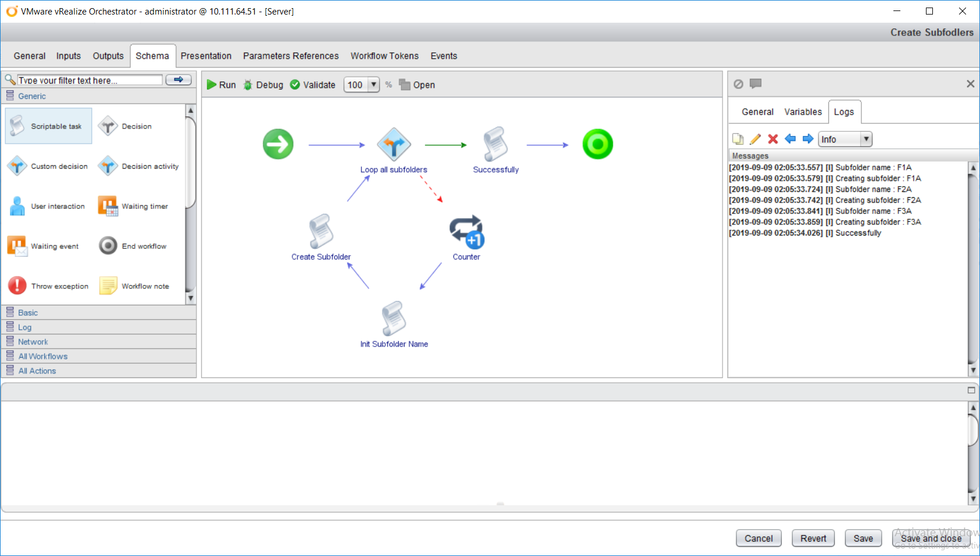
Task: Run the workflow
Action: 221,85
